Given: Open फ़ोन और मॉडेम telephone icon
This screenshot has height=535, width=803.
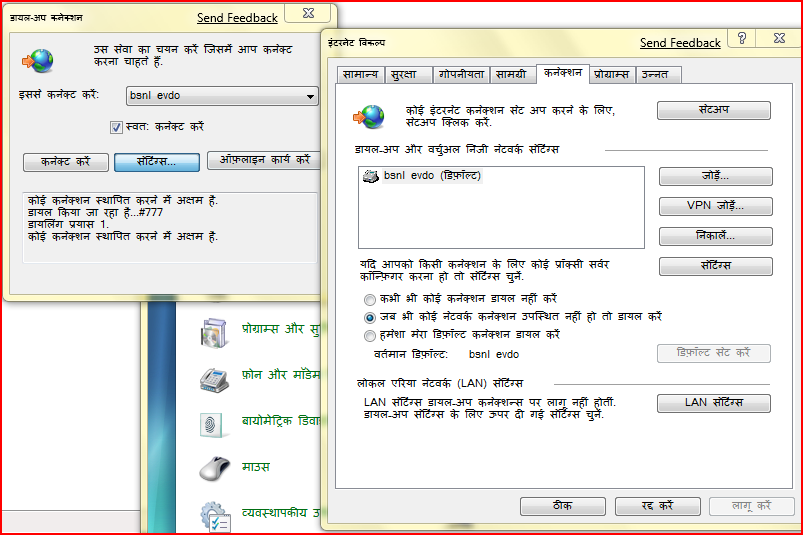Looking at the screenshot, I should [214, 380].
